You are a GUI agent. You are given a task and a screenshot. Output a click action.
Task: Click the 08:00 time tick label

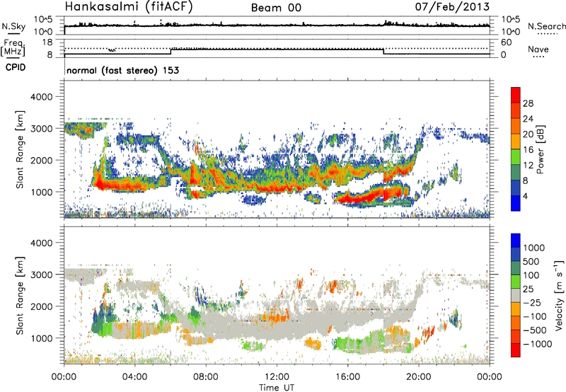206,377
